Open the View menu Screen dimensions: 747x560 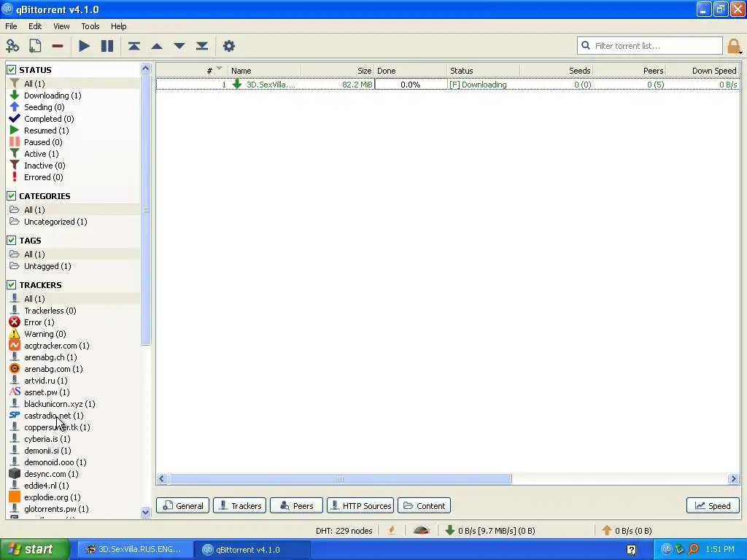click(x=61, y=26)
